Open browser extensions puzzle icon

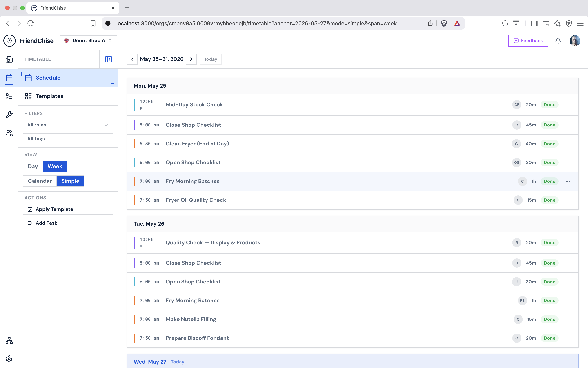click(505, 23)
